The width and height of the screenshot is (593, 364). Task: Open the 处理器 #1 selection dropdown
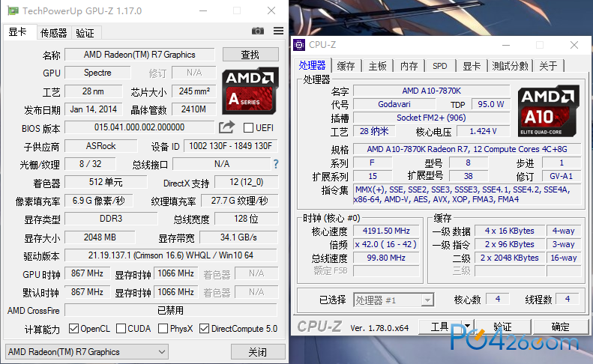click(394, 300)
